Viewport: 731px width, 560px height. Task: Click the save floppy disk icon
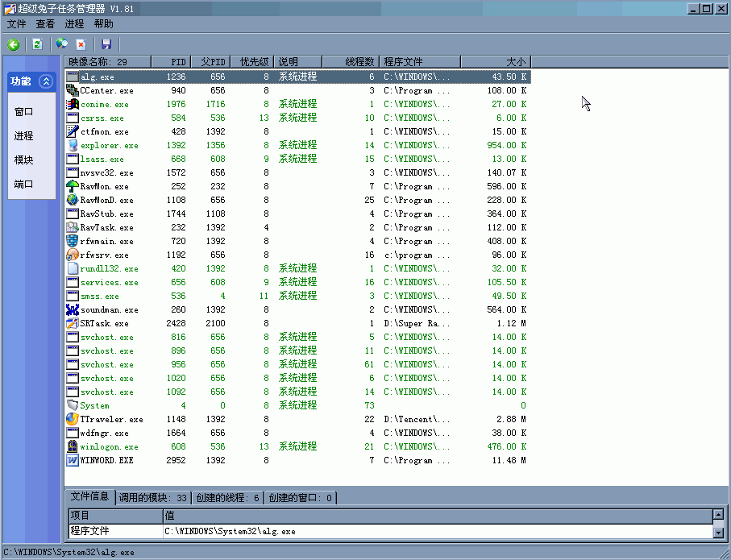click(106, 44)
